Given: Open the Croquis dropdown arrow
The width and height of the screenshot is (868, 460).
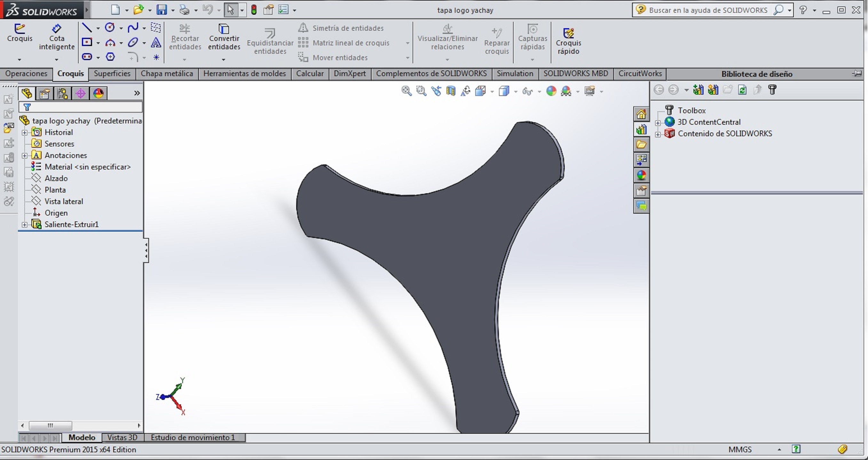Looking at the screenshot, I should click(x=20, y=59).
